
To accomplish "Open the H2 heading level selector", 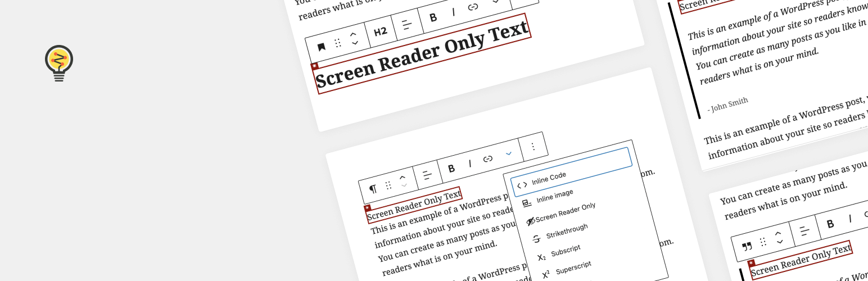I will (x=381, y=31).
